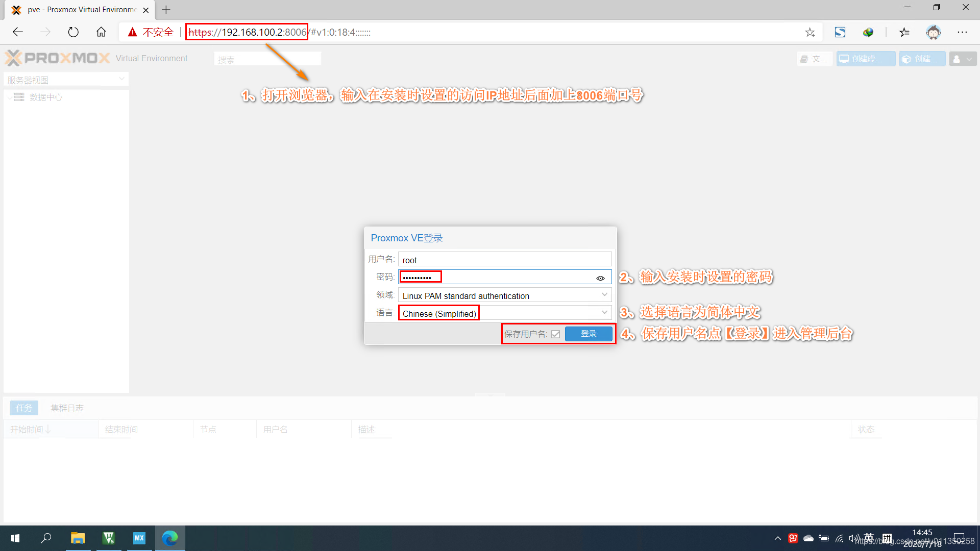Switch to the cluster log tab

pyautogui.click(x=67, y=408)
